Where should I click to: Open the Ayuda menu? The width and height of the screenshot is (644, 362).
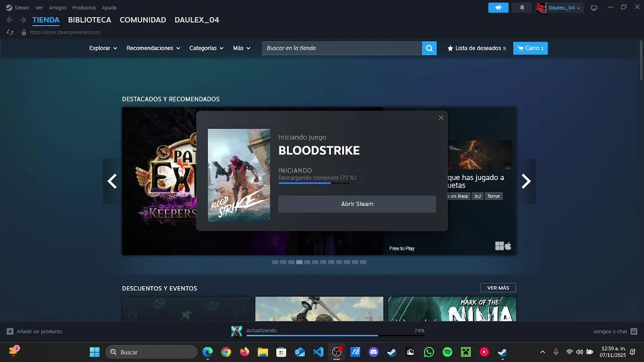109,8
